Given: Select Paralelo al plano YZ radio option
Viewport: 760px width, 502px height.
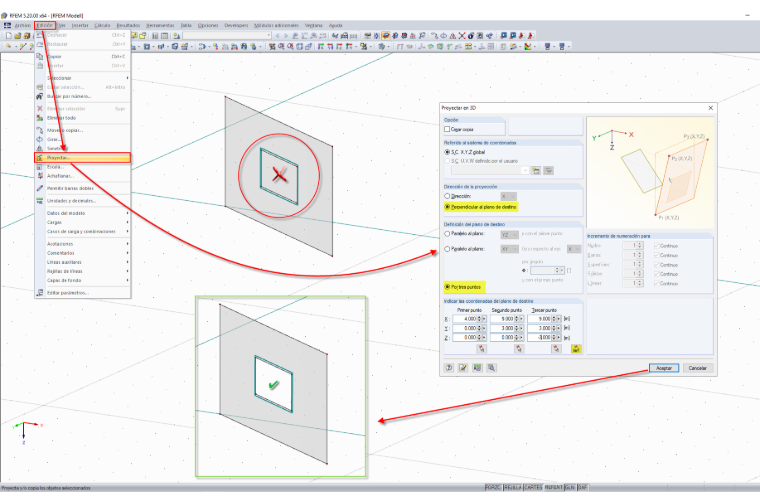Looking at the screenshot, I should 447,234.
